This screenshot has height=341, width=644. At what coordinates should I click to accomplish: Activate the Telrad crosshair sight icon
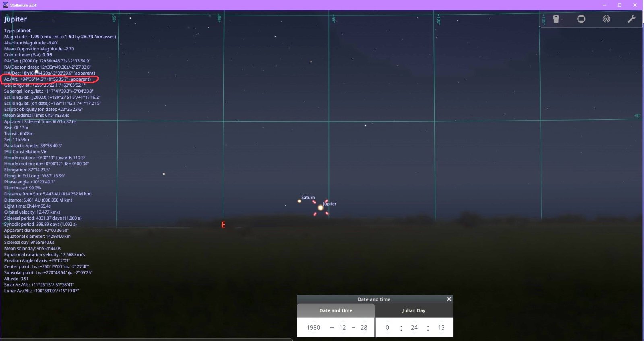pyautogui.click(x=606, y=19)
